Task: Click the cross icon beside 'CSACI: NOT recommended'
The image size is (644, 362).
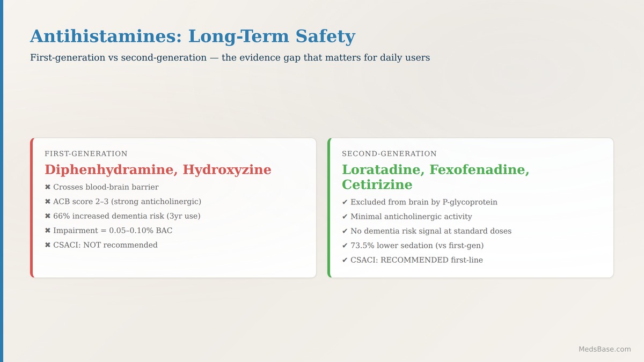Action: pyautogui.click(x=48, y=245)
